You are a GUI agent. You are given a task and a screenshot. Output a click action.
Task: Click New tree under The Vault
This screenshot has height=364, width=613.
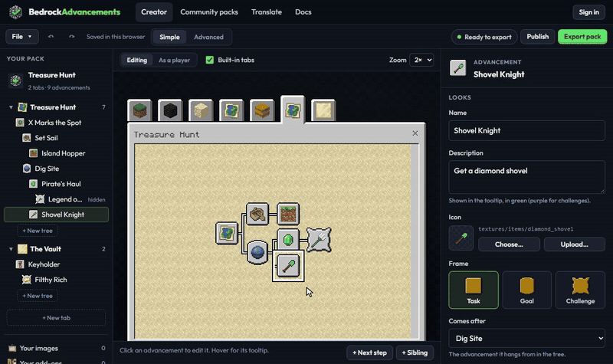[x=38, y=296]
